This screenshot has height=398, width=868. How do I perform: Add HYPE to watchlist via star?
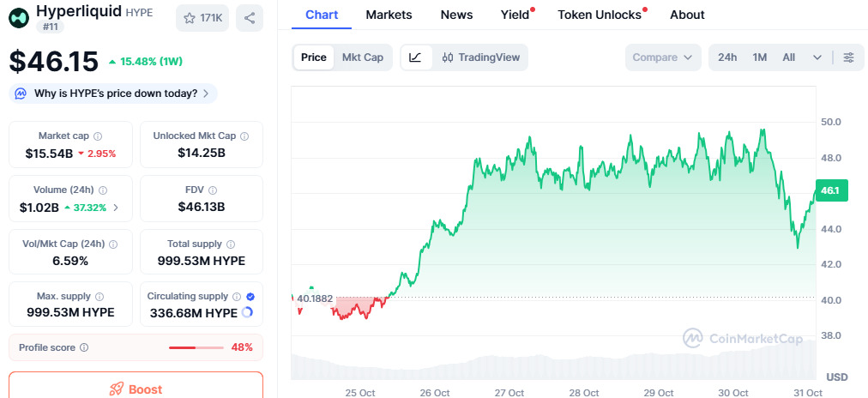pyautogui.click(x=202, y=18)
